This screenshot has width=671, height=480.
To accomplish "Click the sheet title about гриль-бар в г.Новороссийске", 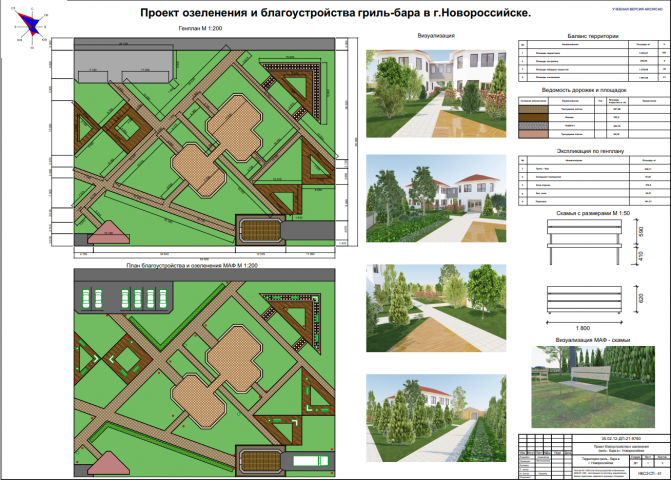I will pyautogui.click(x=336, y=13).
